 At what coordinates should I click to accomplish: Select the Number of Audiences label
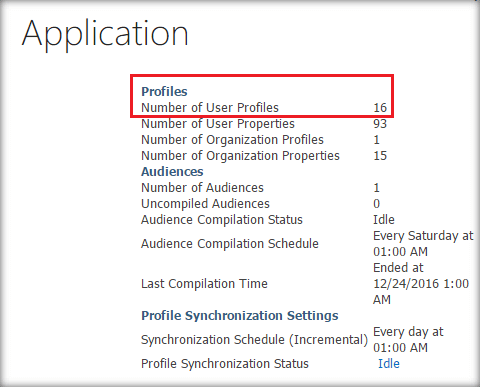(x=202, y=188)
